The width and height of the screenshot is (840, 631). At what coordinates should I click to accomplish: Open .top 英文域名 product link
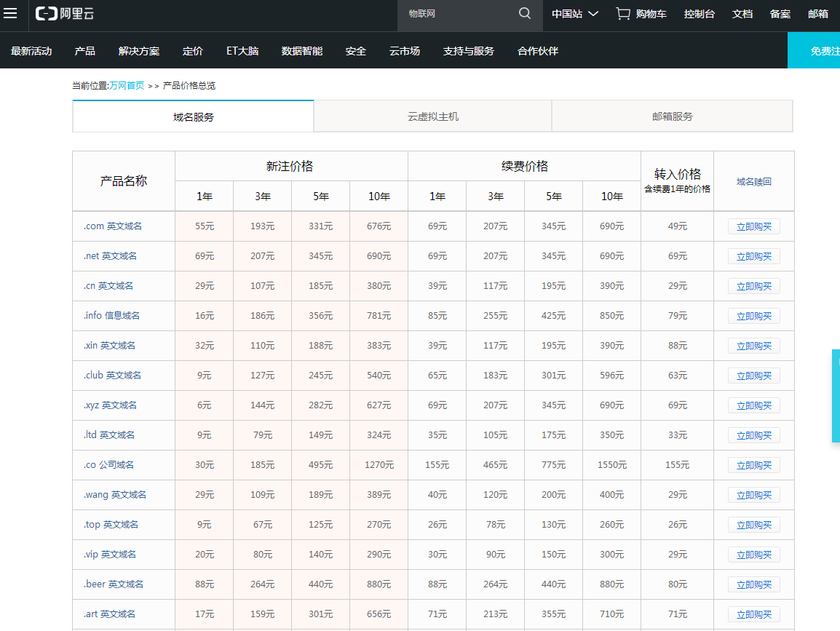pyautogui.click(x=111, y=525)
